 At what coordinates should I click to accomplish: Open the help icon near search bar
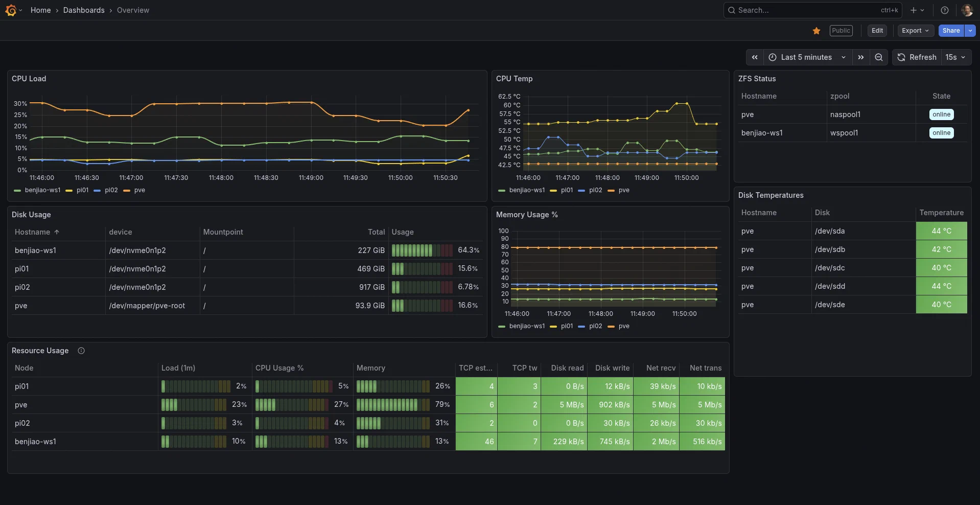944,10
